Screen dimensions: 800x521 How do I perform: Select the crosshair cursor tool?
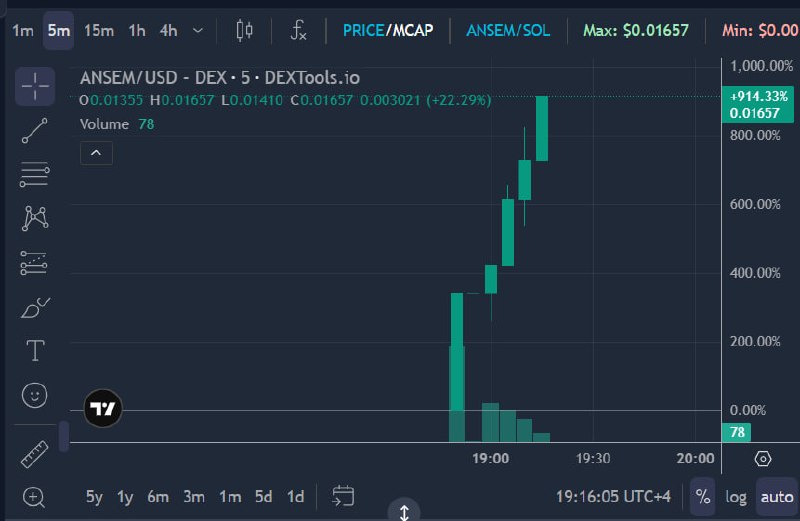(x=35, y=86)
